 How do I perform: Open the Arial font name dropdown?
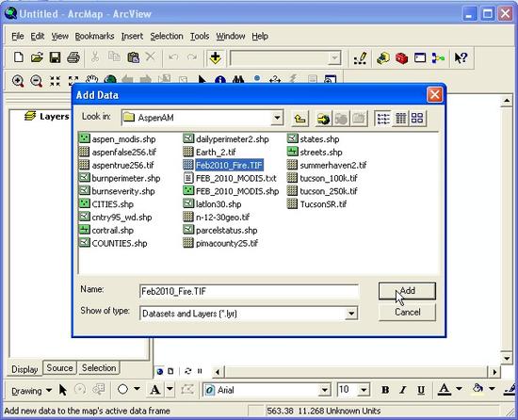coord(325,390)
